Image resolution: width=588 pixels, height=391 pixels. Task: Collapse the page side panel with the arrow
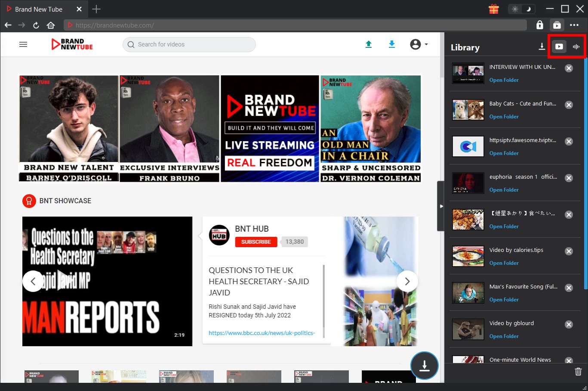point(442,206)
